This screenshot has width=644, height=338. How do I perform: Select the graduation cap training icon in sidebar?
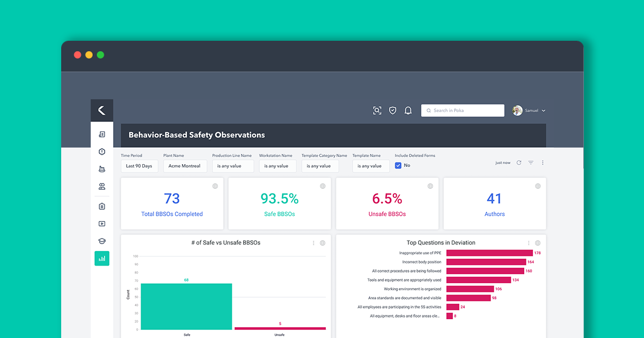pyautogui.click(x=102, y=241)
